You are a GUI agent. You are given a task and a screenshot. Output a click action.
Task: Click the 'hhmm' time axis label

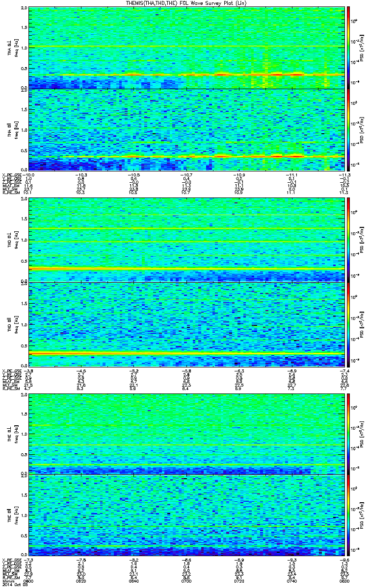(8, 581)
